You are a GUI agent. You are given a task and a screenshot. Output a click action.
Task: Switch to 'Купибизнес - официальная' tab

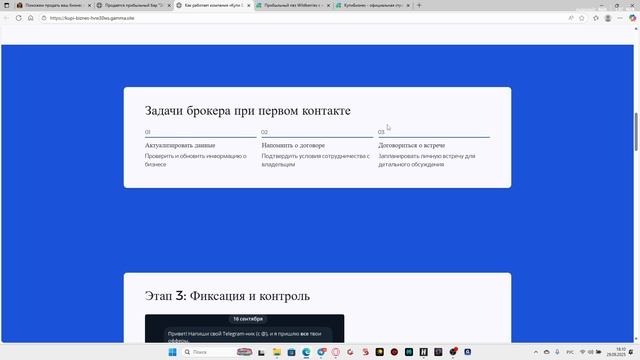pyautogui.click(x=372, y=5)
